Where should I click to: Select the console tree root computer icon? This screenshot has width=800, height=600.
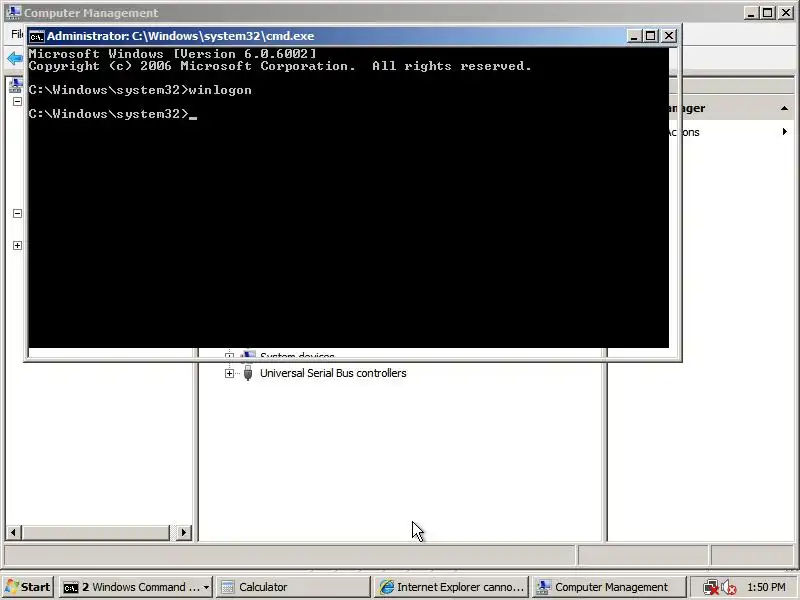(16, 85)
